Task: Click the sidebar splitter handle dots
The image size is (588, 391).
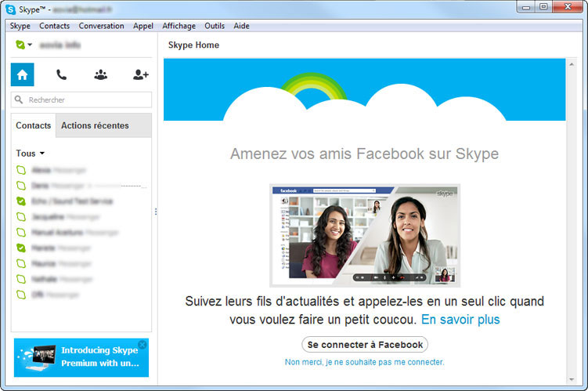Action: coord(156,212)
